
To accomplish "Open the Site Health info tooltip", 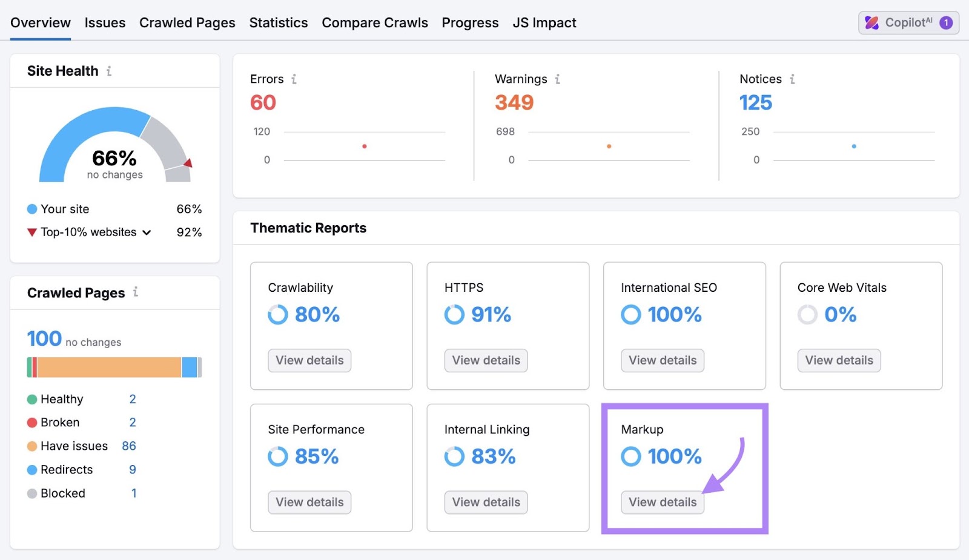I will [109, 71].
